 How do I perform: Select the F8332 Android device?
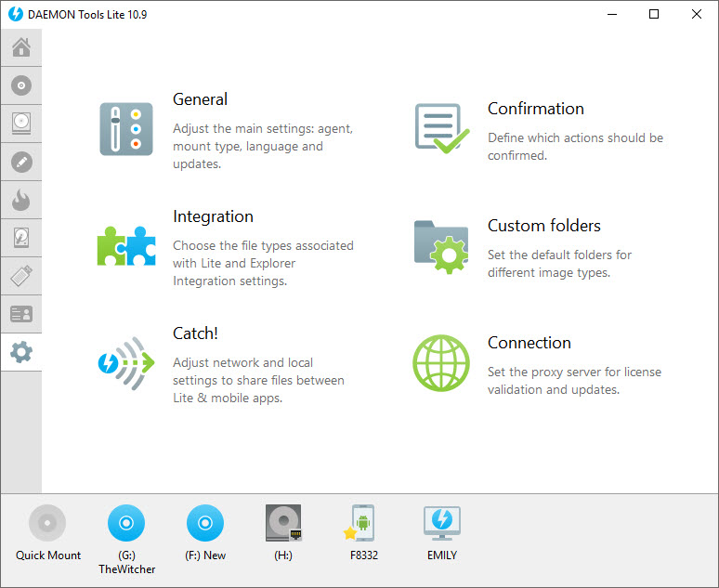click(359, 523)
